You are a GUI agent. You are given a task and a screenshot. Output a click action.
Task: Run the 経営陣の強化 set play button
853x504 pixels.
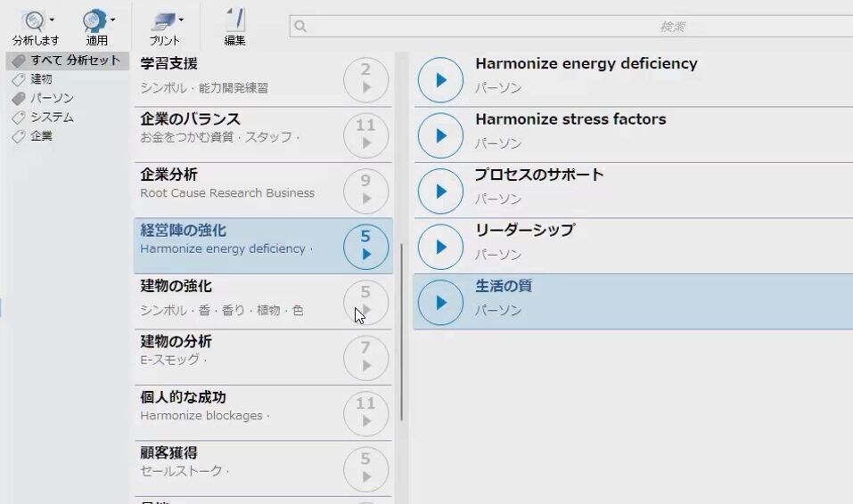pyautogui.click(x=365, y=247)
